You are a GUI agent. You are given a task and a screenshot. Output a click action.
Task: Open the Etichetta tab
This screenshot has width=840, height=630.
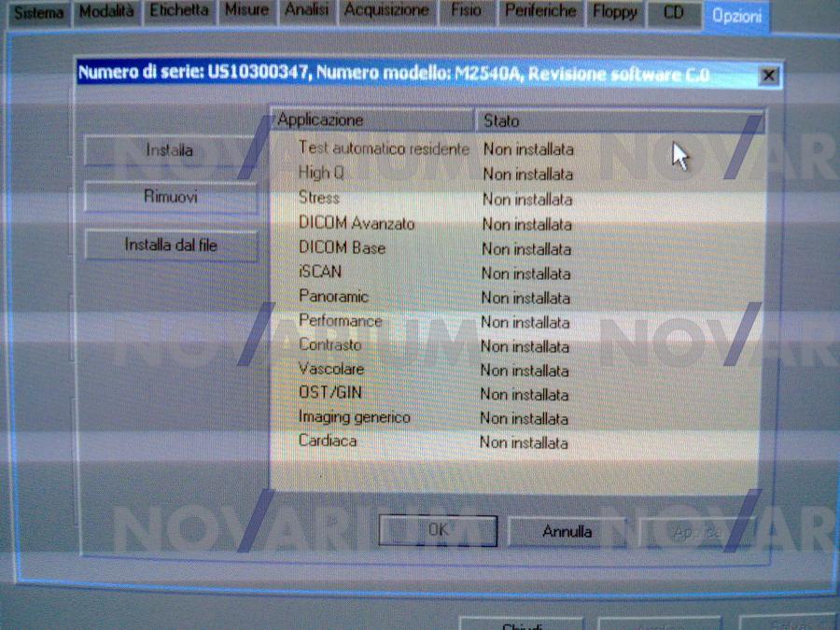pos(179,11)
